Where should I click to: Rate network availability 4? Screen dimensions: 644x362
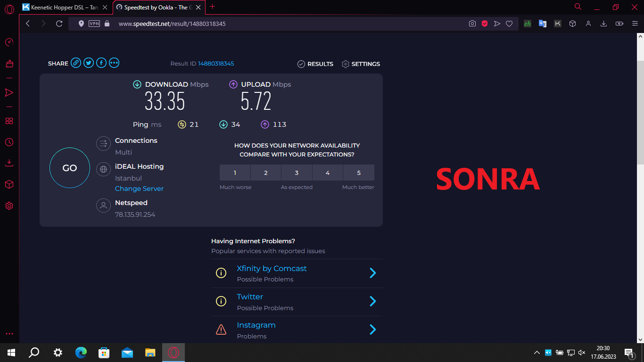click(x=328, y=173)
